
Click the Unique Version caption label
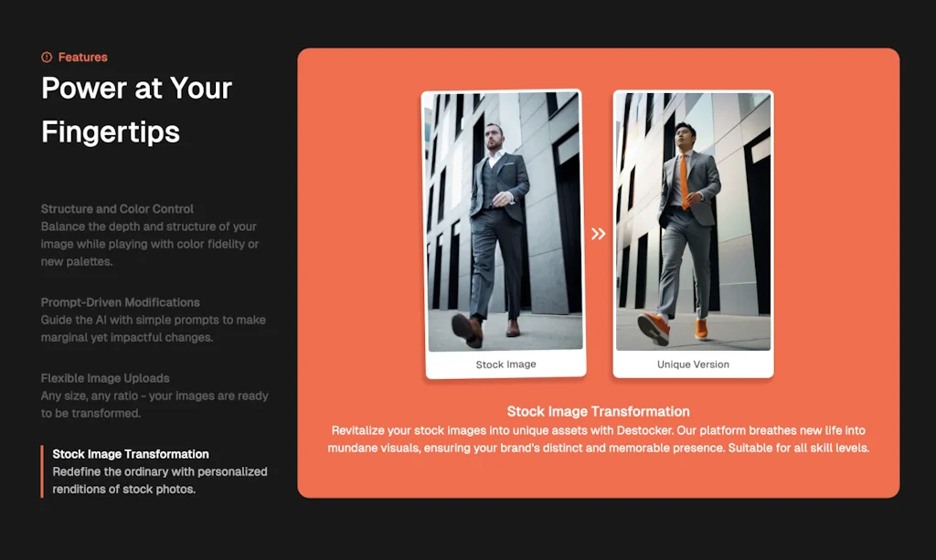pyautogui.click(x=692, y=364)
